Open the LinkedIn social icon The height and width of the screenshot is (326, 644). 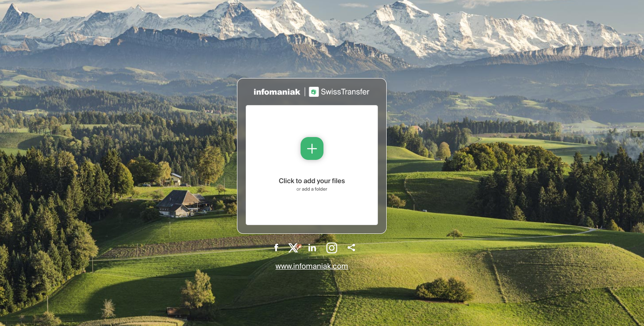[312, 248]
